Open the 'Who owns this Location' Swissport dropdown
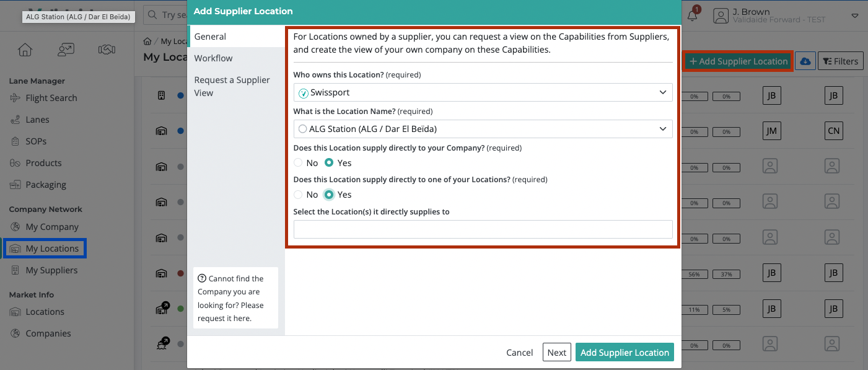The width and height of the screenshot is (868, 370). (x=483, y=92)
